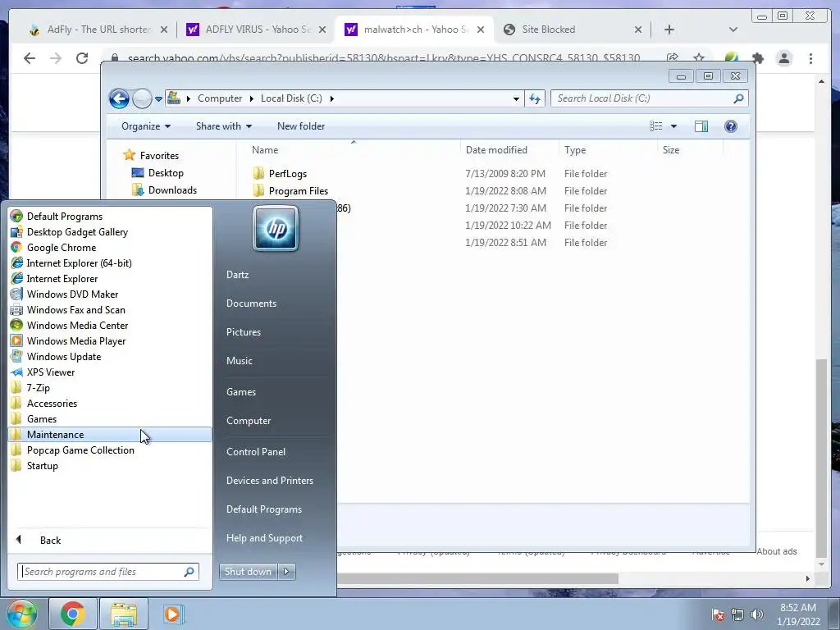Click the volume speaker tray icon
Image resolution: width=840 pixels, height=630 pixels.
[x=757, y=614]
